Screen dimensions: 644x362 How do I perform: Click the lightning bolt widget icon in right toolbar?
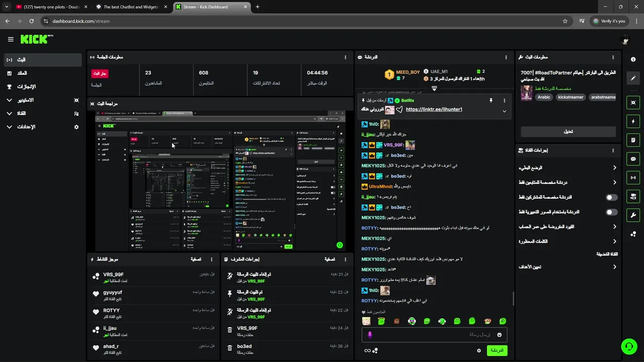[633, 121]
